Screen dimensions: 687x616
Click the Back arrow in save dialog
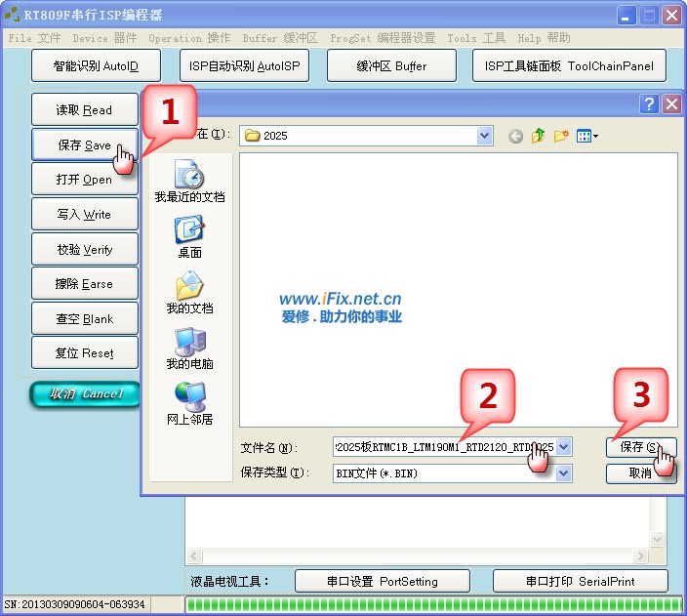(515, 136)
